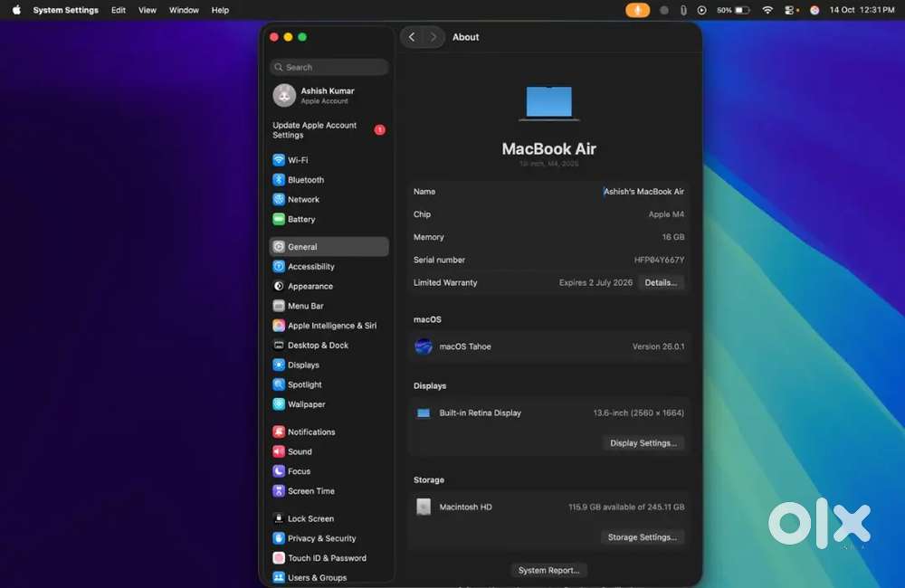905x588 pixels.
Task: Click Control Center icon in menu bar
Action: click(x=791, y=10)
